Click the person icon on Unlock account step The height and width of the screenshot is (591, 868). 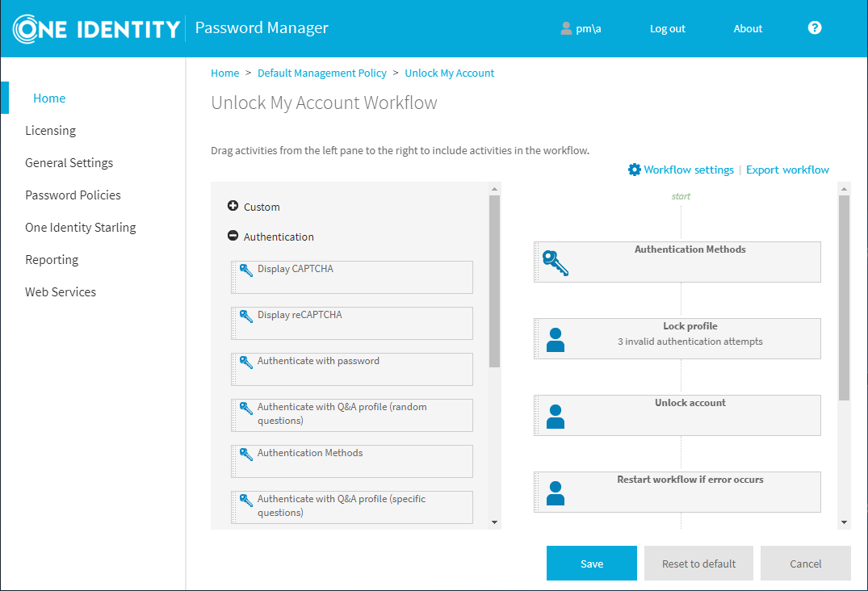click(556, 416)
